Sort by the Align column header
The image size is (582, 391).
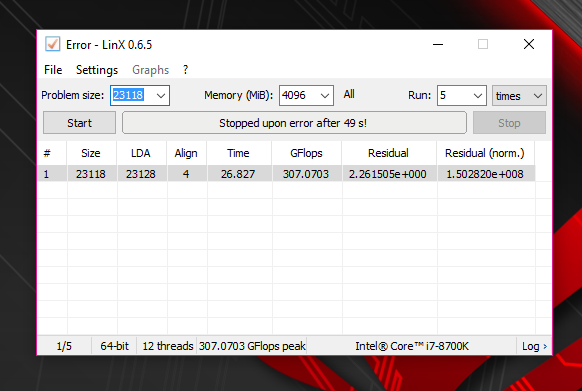(186, 153)
